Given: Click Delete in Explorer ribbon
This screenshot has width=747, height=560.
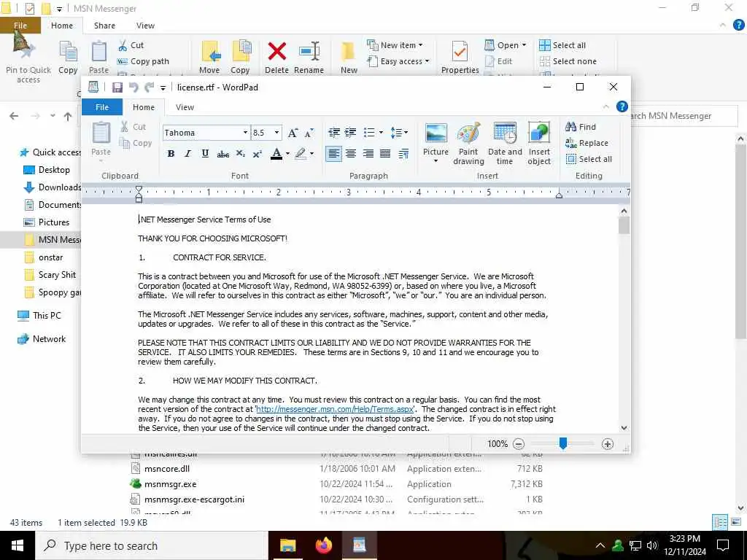Looking at the screenshot, I should [276, 57].
